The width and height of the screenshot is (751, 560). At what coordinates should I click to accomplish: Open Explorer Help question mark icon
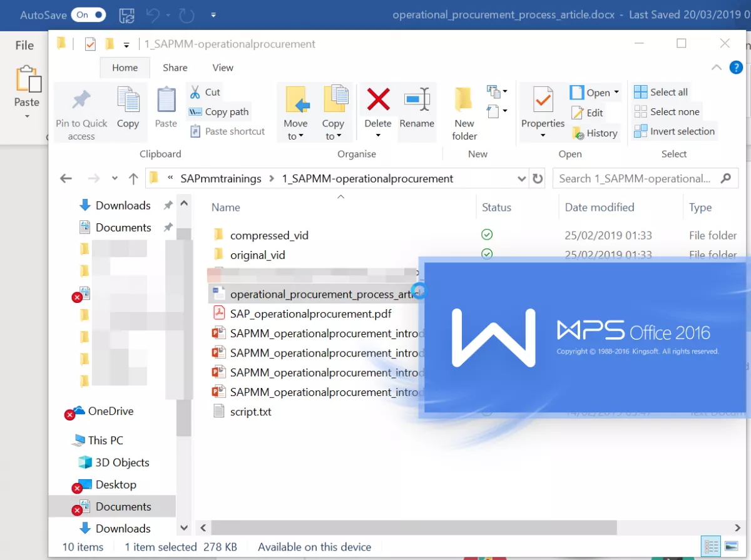coord(737,67)
